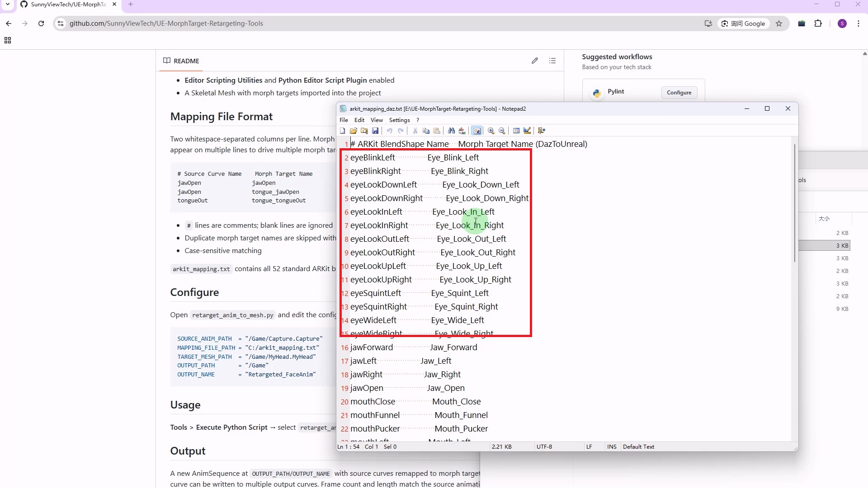868x488 pixels.
Task: Open retarget_anim_to_mesh.py code link
Action: (233, 315)
